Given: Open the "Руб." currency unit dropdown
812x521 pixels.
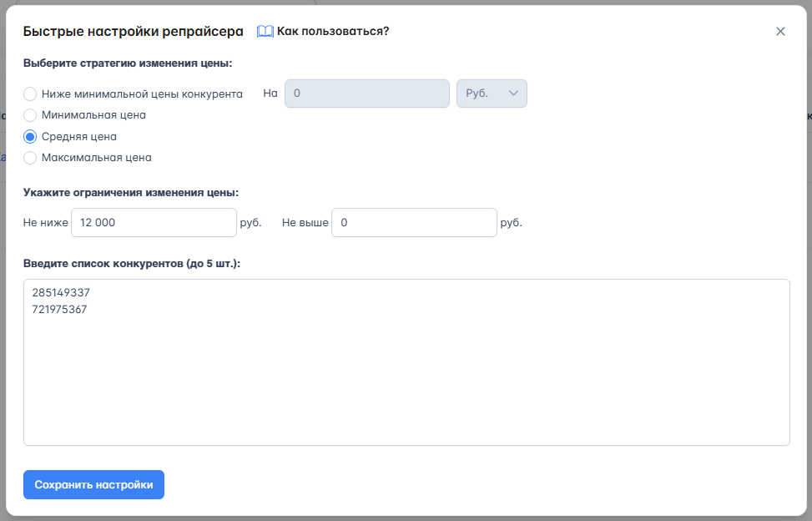Looking at the screenshot, I should click(491, 94).
